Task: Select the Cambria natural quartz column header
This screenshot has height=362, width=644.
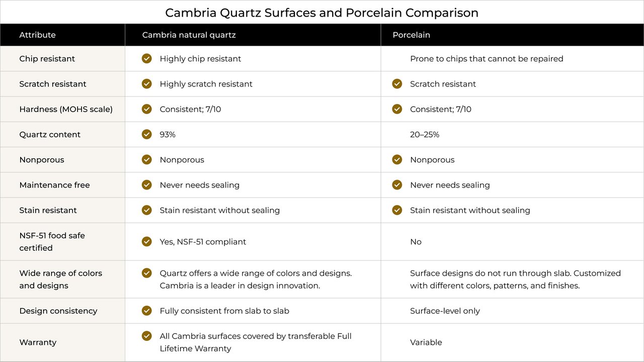Action: (x=189, y=35)
